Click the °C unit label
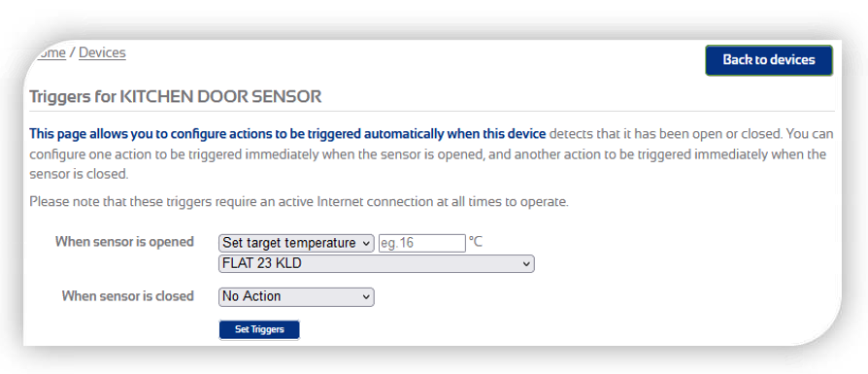Image resolution: width=868 pixels, height=374 pixels. (x=476, y=242)
